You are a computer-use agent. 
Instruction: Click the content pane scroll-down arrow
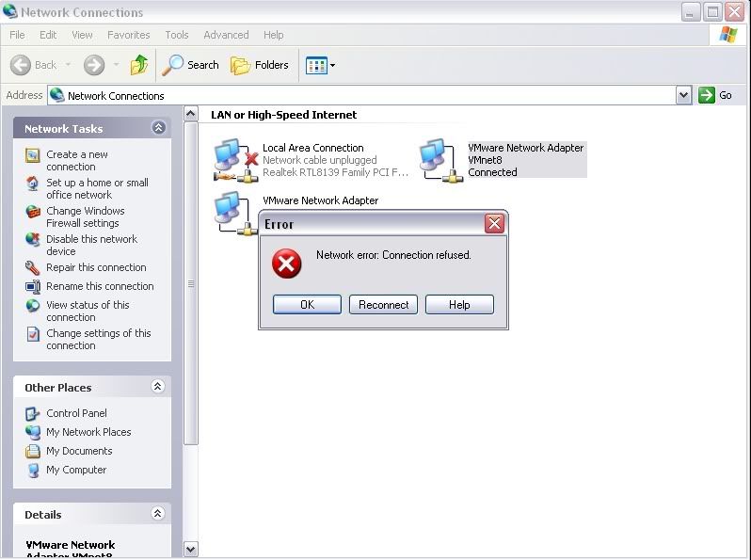coord(191,550)
